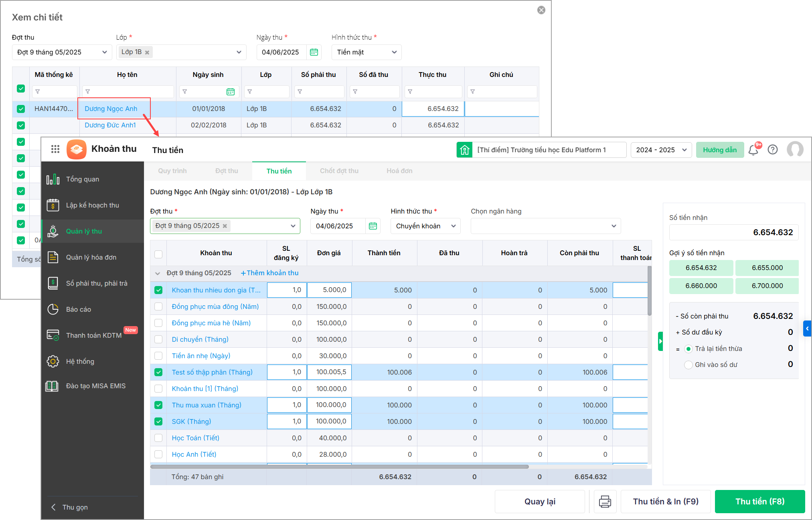Choose the suggested amount 6.700.000
The height and width of the screenshot is (520, 812).
(x=767, y=286)
